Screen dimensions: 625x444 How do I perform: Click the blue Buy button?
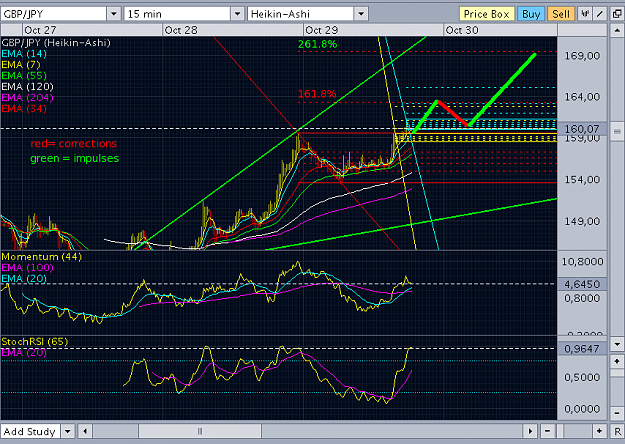point(531,14)
